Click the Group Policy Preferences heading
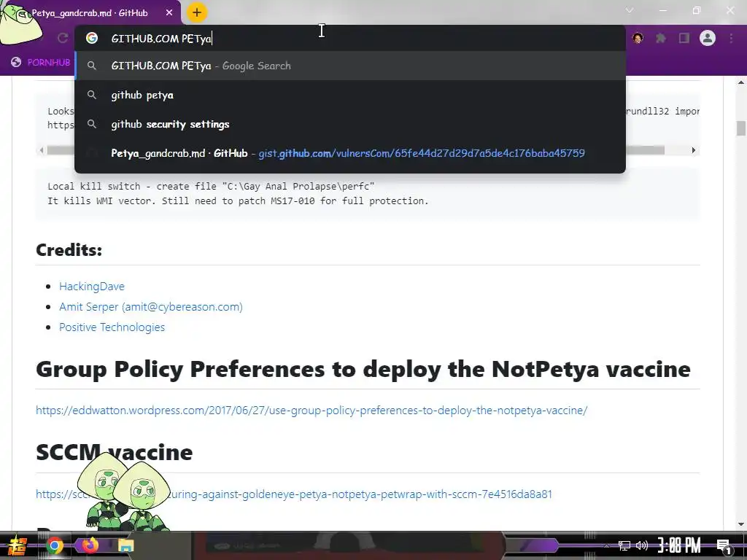 coord(363,369)
